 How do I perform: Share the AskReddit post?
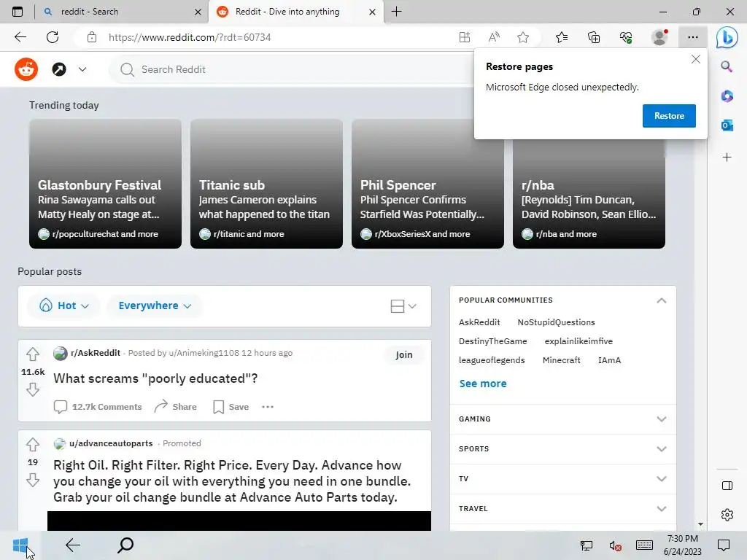(175, 407)
